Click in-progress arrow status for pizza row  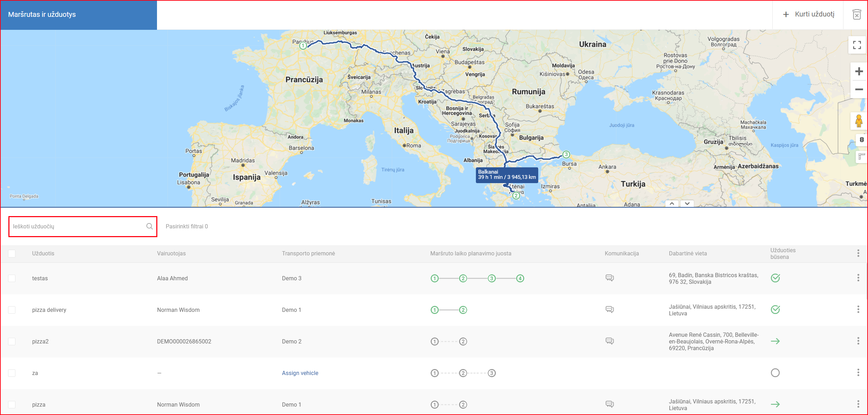pos(775,404)
